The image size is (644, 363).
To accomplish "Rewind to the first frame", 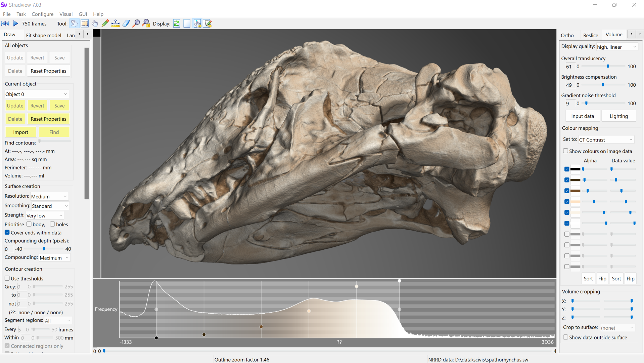I will point(5,24).
